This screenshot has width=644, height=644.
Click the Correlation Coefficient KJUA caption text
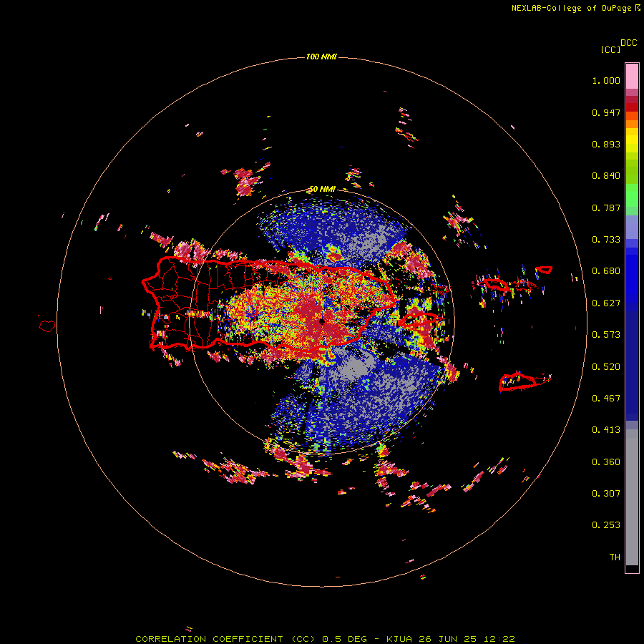point(325,639)
